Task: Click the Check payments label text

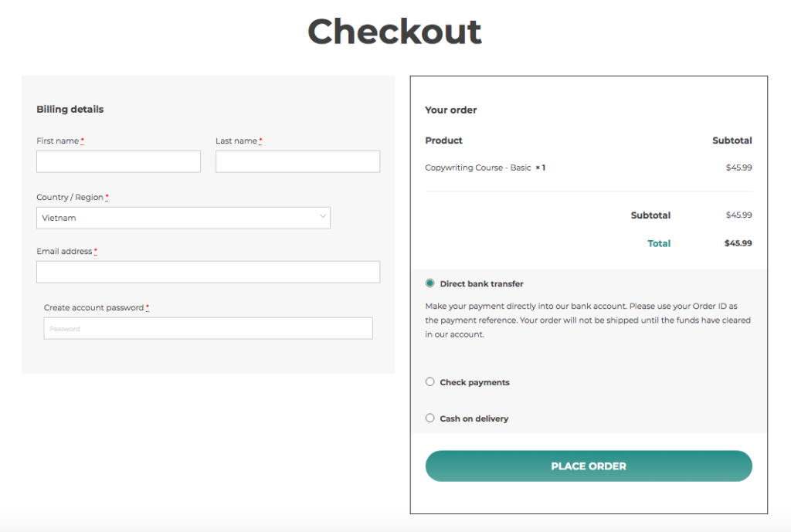Action: coord(475,382)
